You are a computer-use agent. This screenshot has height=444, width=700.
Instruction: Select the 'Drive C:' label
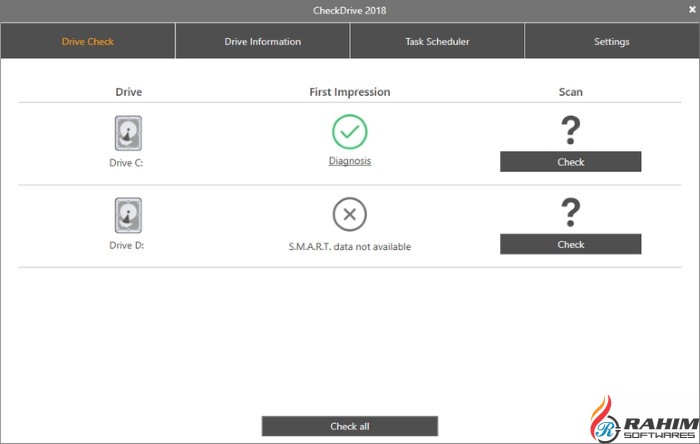pos(126,163)
